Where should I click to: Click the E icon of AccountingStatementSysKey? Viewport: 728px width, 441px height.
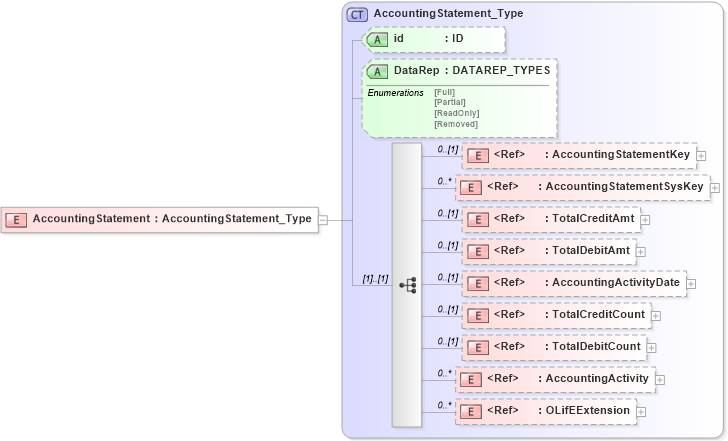tap(471, 188)
